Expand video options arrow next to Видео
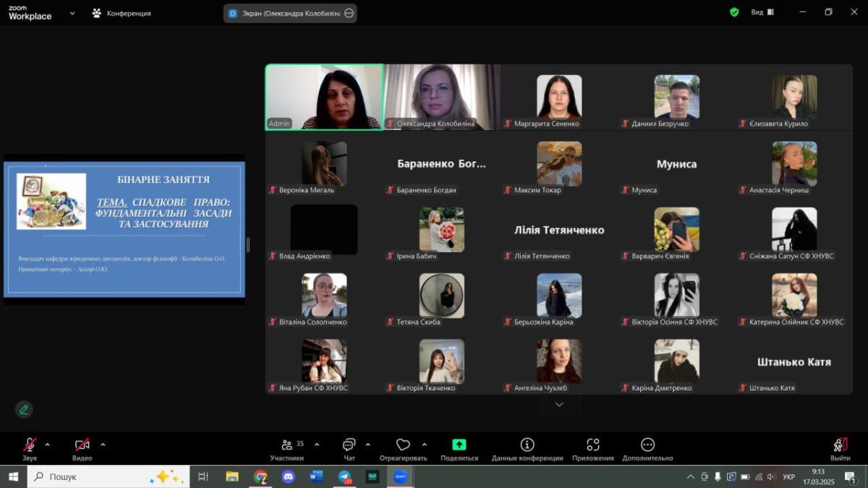 click(x=103, y=445)
